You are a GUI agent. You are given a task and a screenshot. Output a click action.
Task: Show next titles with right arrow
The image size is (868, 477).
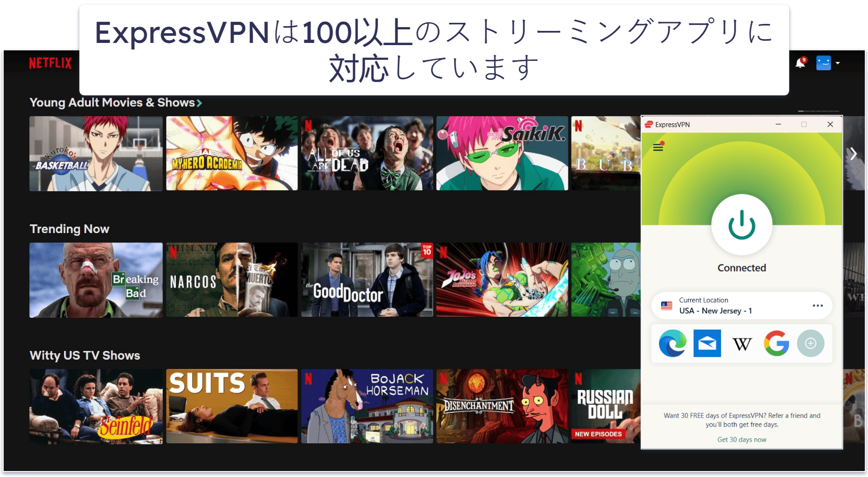click(x=853, y=154)
